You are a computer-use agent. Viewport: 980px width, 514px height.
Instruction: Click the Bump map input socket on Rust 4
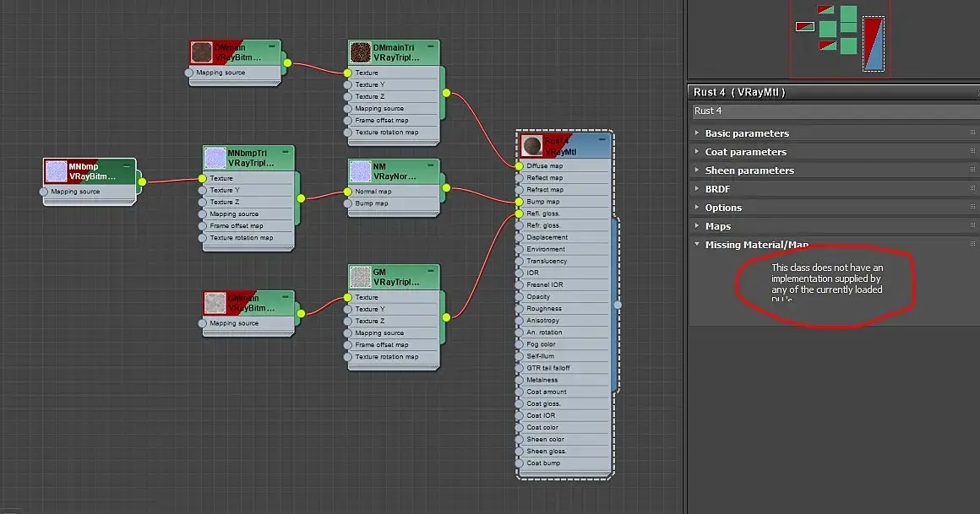click(x=520, y=202)
